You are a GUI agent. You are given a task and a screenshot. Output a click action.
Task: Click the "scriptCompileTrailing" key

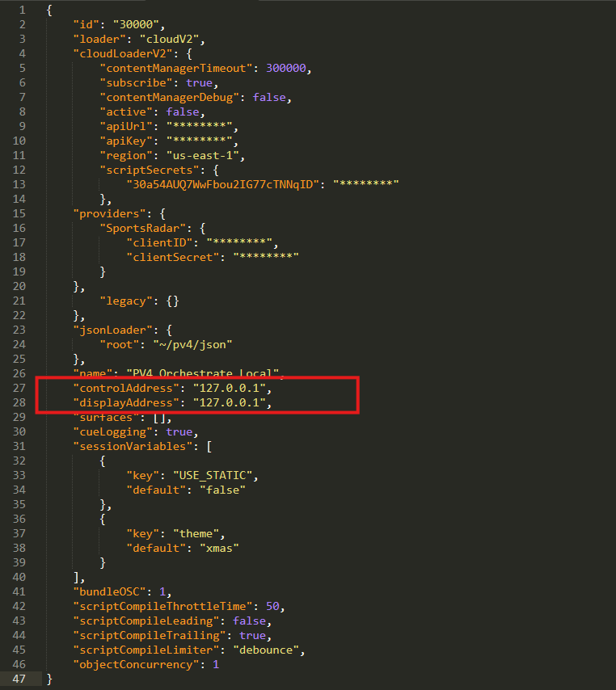(x=150, y=635)
